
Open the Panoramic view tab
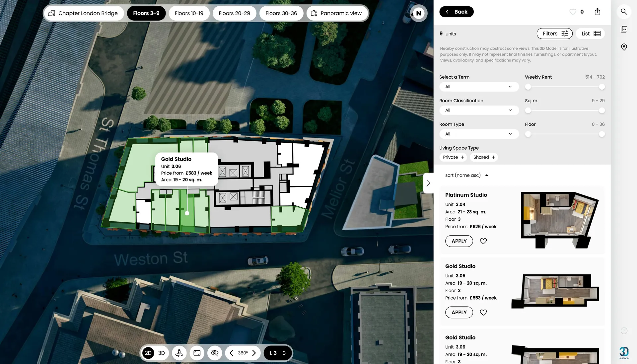click(x=337, y=13)
